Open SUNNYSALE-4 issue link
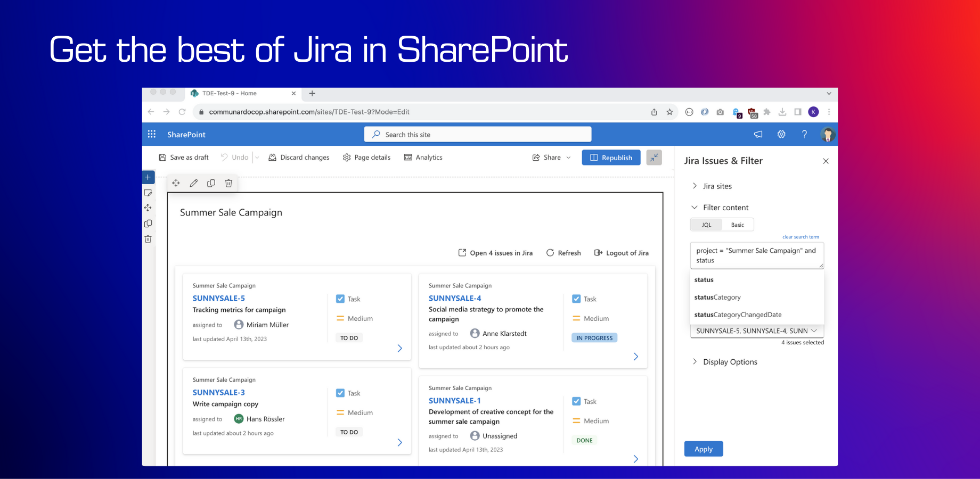This screenshot has height=479, width=980. click(455, 299)
